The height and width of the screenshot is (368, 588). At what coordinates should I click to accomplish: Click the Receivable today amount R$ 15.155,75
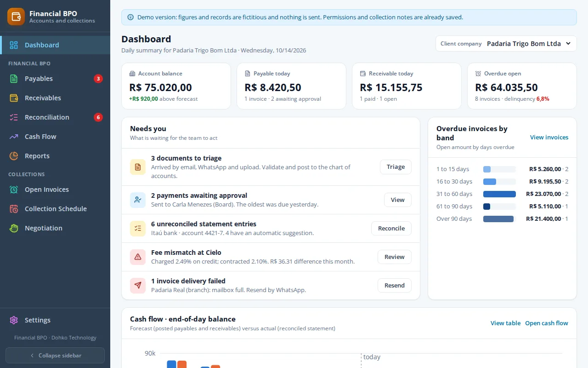391,87
